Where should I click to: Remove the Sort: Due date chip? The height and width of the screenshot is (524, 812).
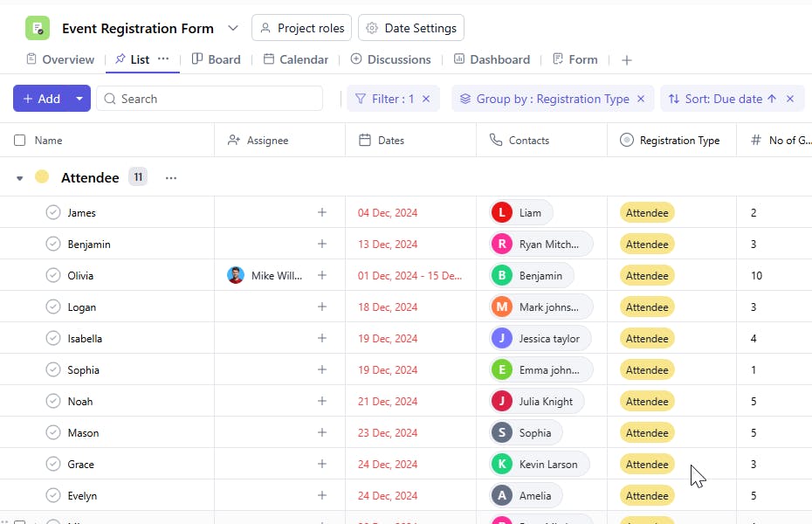[x=790, y=99]
